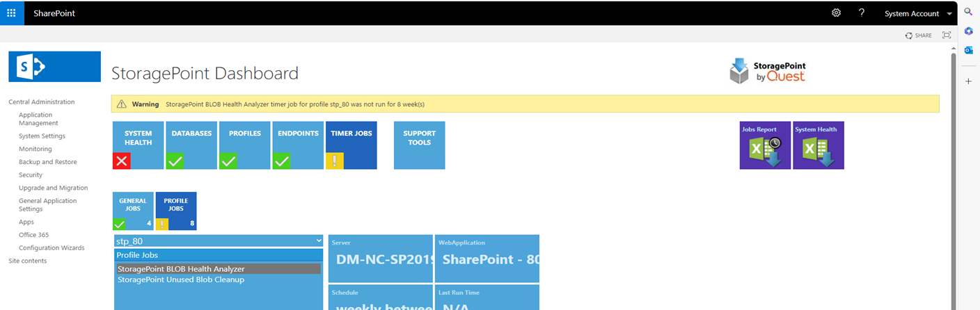Screen dimensions: 980x310
Task: Open the Endpoints tile
Action: (x=298, y=145)
